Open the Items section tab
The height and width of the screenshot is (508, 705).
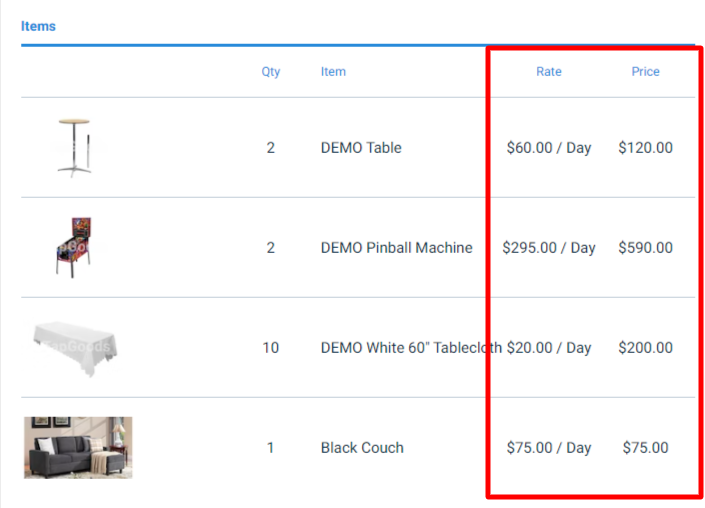pos(38,26)
